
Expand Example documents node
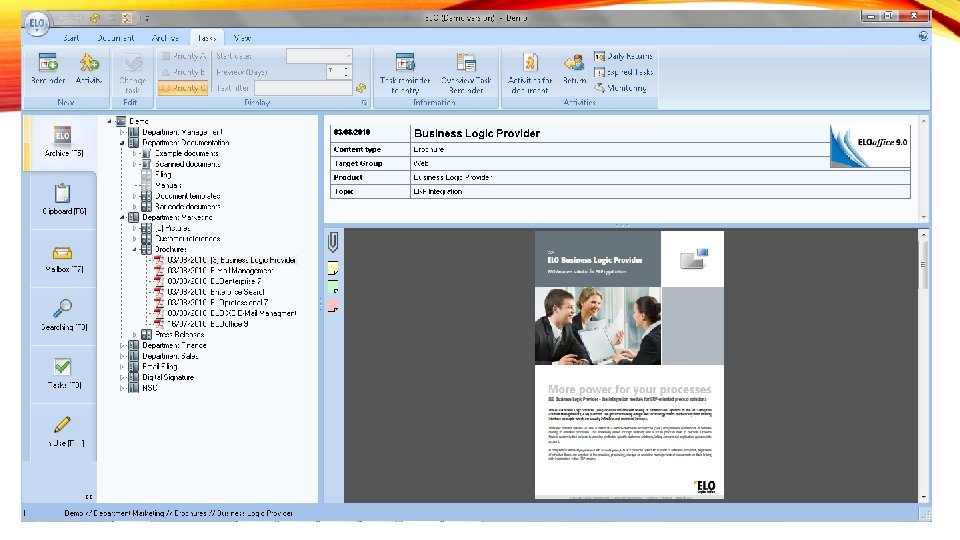point(135,154)
